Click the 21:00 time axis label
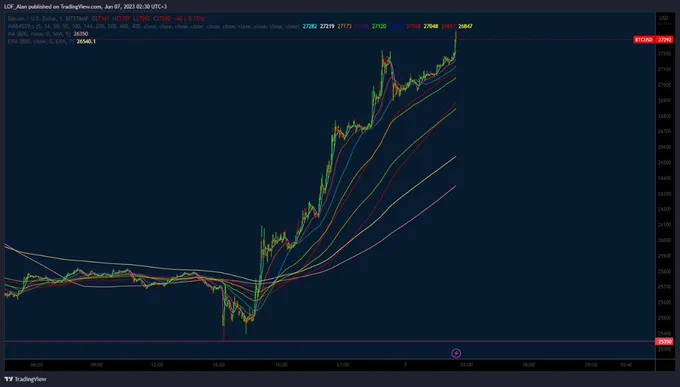The height and width of the screenshot is (387, 680). [x=343, y=365]
